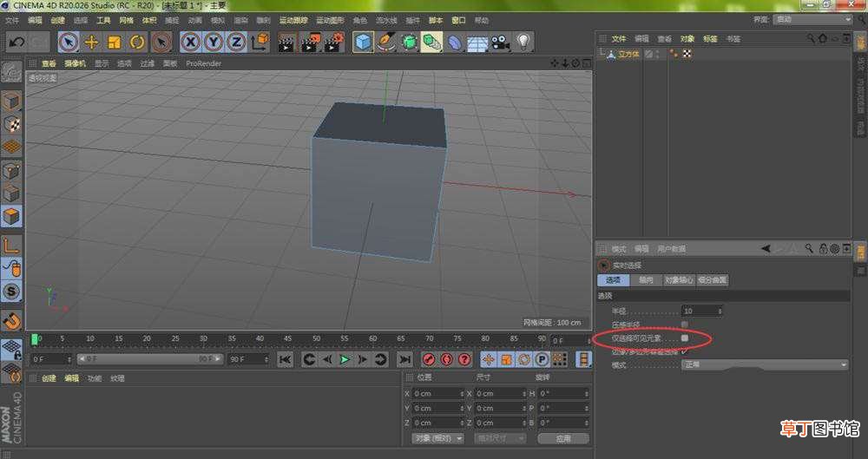Click the 应用 apply button
The height and width of the screenshot is (459, 868).
click(563, 438)
